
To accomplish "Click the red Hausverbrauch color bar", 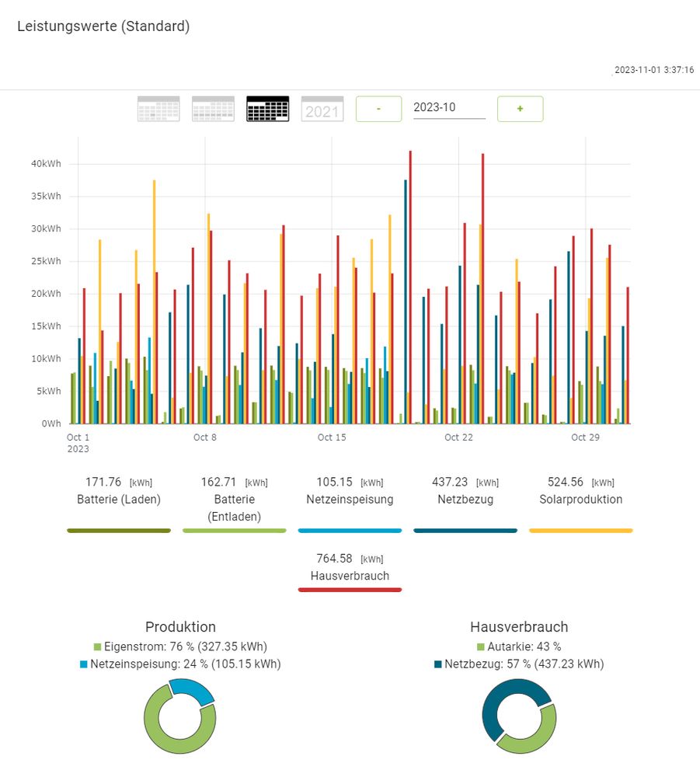I will click(x=350, y=590).
